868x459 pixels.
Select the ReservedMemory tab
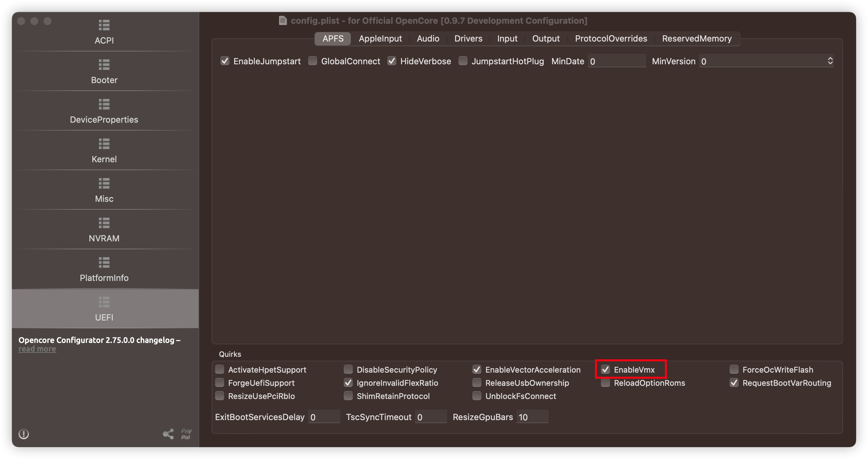[697, 39]
